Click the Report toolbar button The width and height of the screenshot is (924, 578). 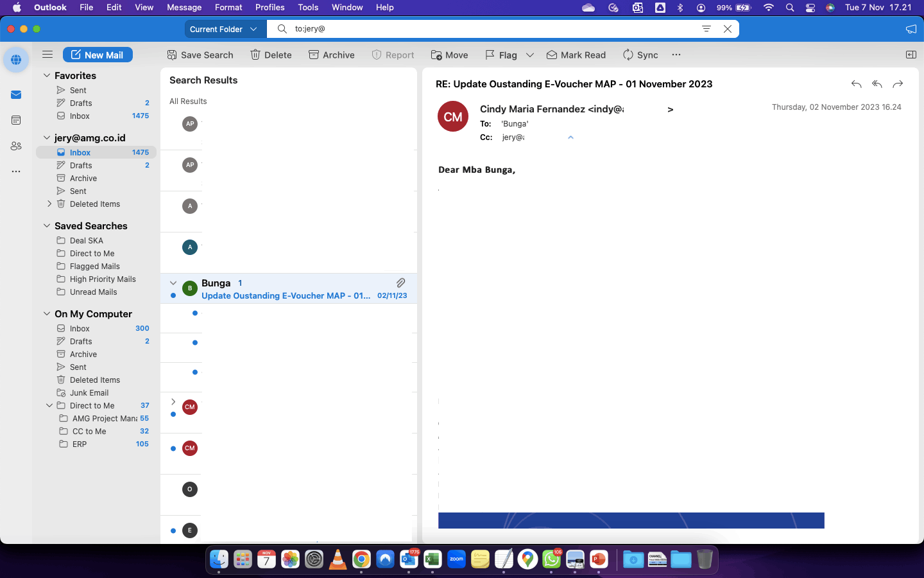(393, 55)
